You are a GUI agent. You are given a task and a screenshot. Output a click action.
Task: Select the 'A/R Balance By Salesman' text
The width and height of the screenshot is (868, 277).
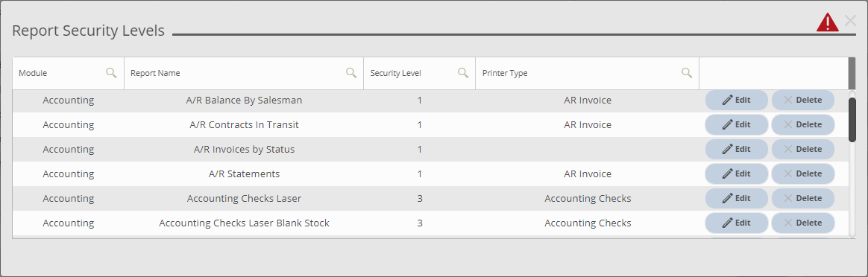tap(244, 100)
